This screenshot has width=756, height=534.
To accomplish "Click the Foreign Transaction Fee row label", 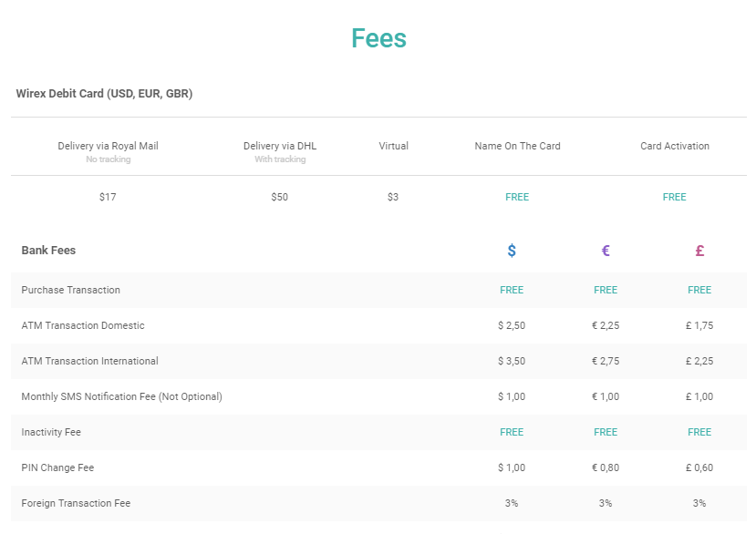I will [x=76, y=503].
